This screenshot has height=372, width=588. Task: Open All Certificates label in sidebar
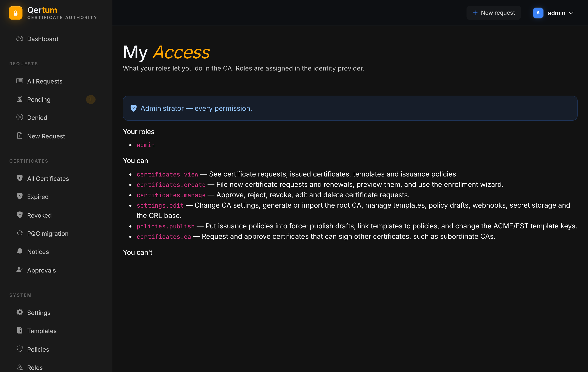(48, 179)
